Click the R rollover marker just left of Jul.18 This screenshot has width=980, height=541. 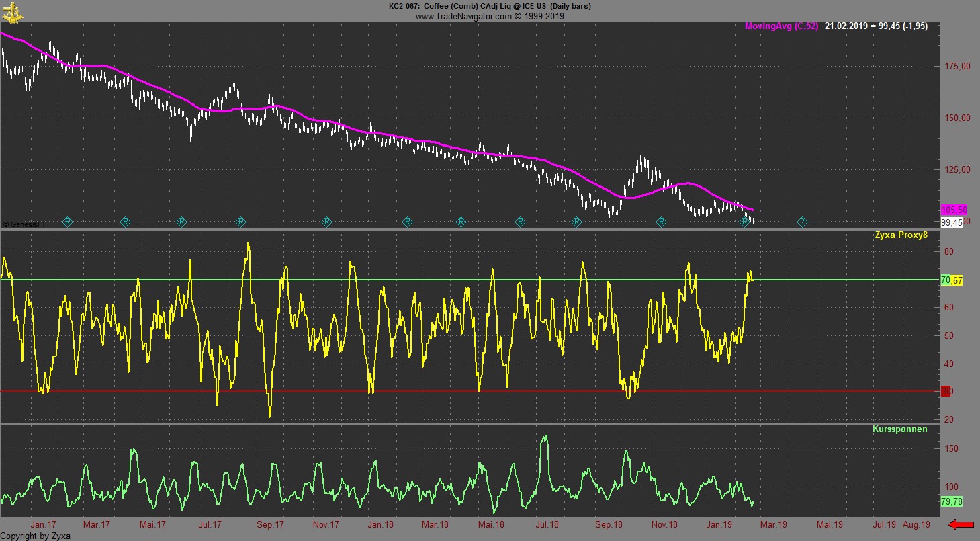pyautogui.click(x=520, y=222)
